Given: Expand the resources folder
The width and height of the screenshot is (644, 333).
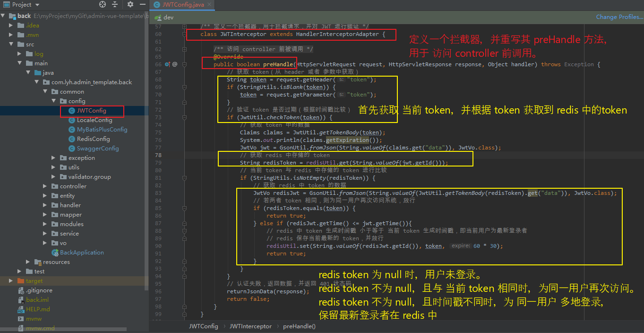Looking at the screenshot, I should (28, 262).
